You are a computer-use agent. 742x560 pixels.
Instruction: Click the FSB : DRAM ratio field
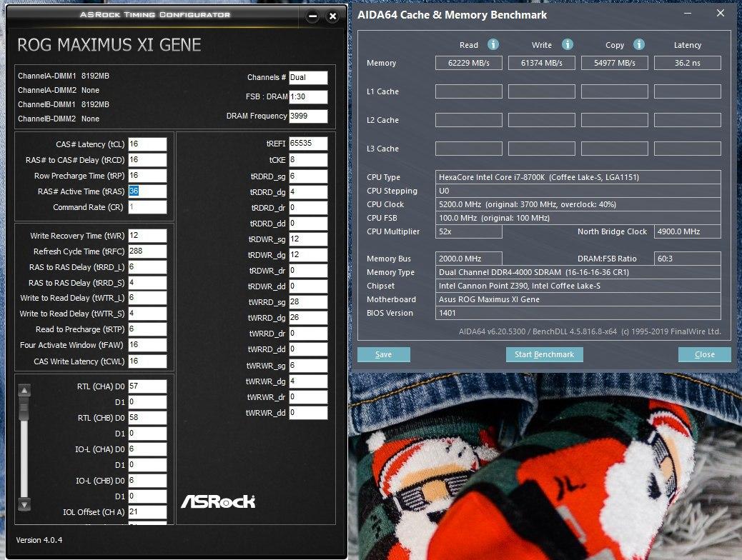pyautogui.click(x=309, y=97)
